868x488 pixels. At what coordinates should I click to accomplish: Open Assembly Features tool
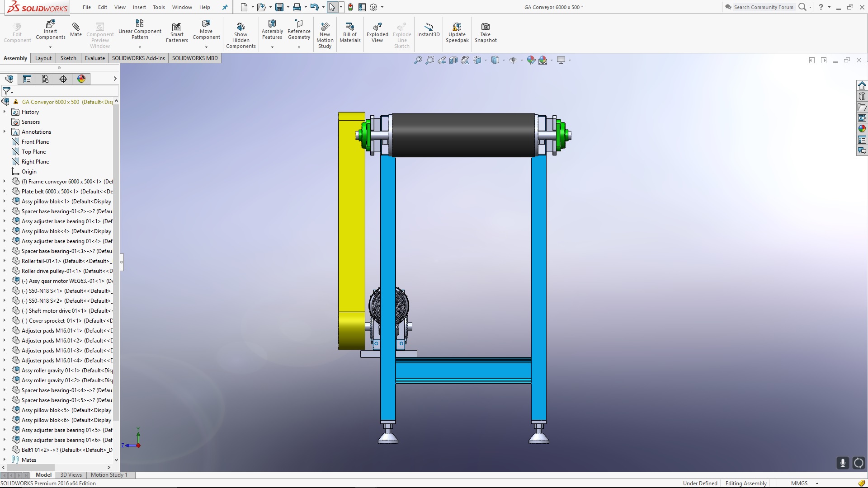pyautogui.click(x=272, y=30)
